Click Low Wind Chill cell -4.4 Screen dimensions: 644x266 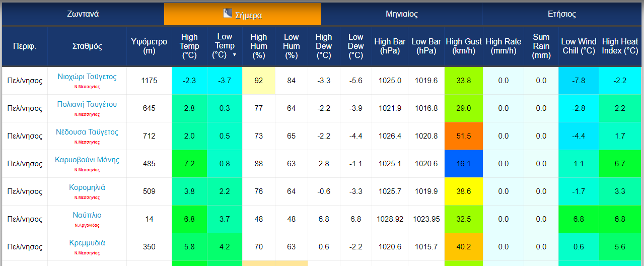(x=579, y=136)
